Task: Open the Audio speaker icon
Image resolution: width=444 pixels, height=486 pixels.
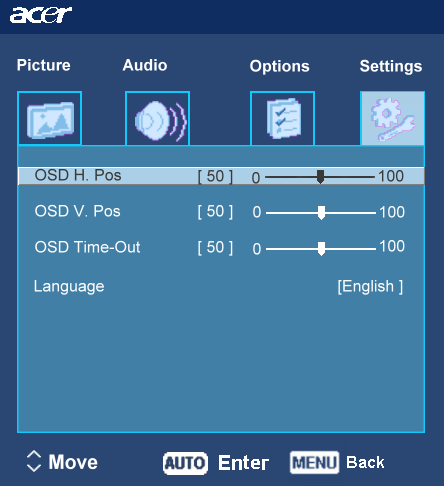Action: tap(158, 118)
